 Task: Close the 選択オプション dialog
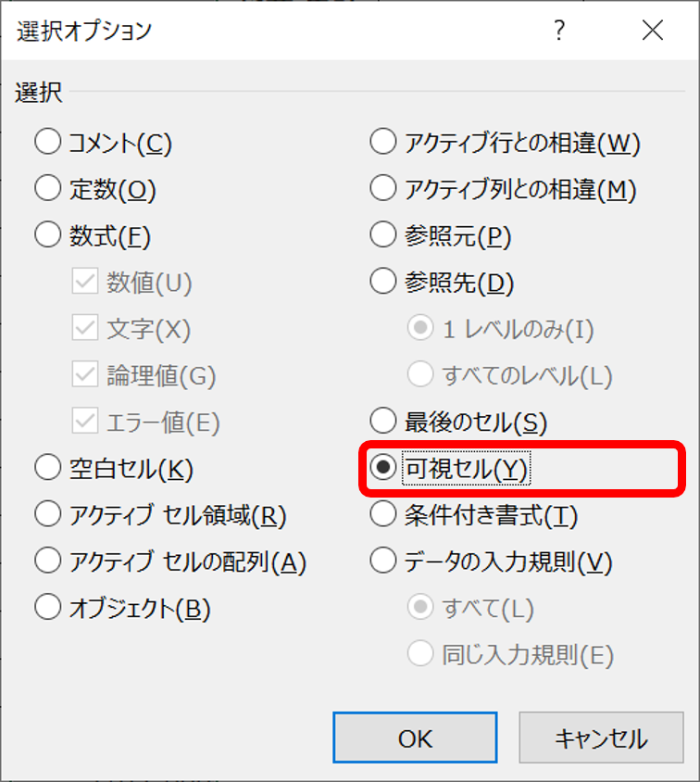click(652, 31)
